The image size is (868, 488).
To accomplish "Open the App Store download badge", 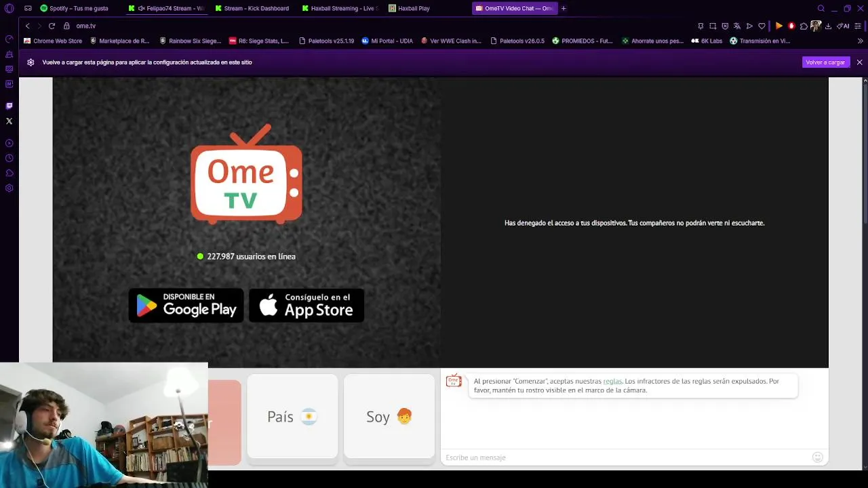I will 307,306.
